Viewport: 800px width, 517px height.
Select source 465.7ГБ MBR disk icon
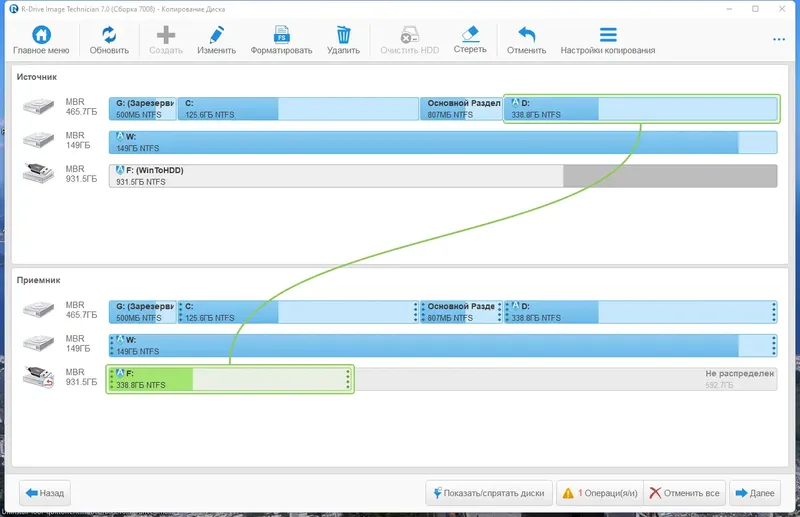click(x=38, y=107)
